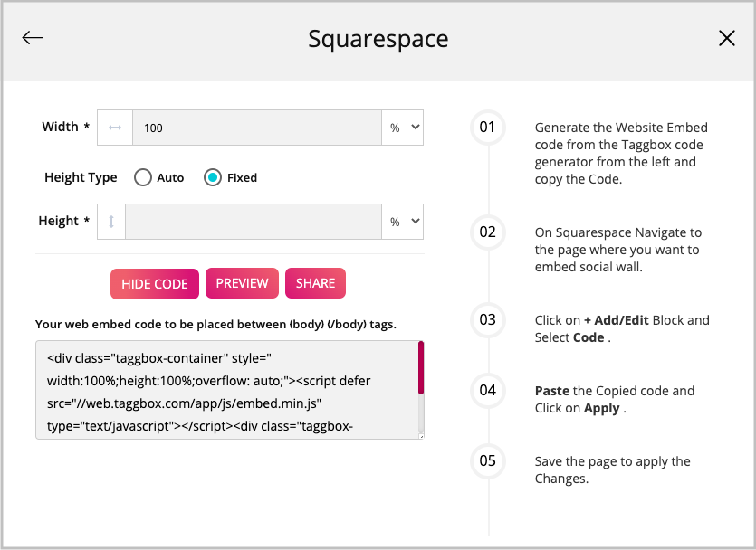This screenshot has height=550, width=756.
Task: Close the Squarespace dialog
Action: 727,38
